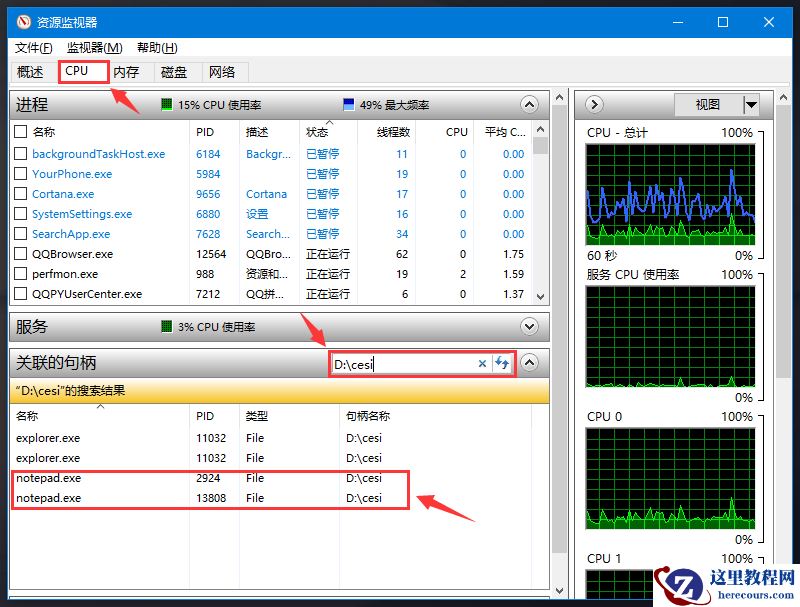Check the Cortana.exe process checkbox

(22, 193)
